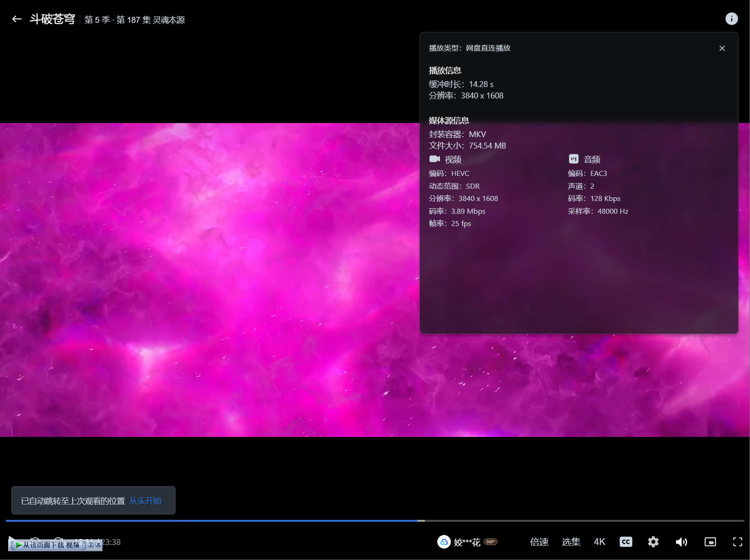Click the audio icon beside 音频
750x560 pixels.
(x=574, y=159)
